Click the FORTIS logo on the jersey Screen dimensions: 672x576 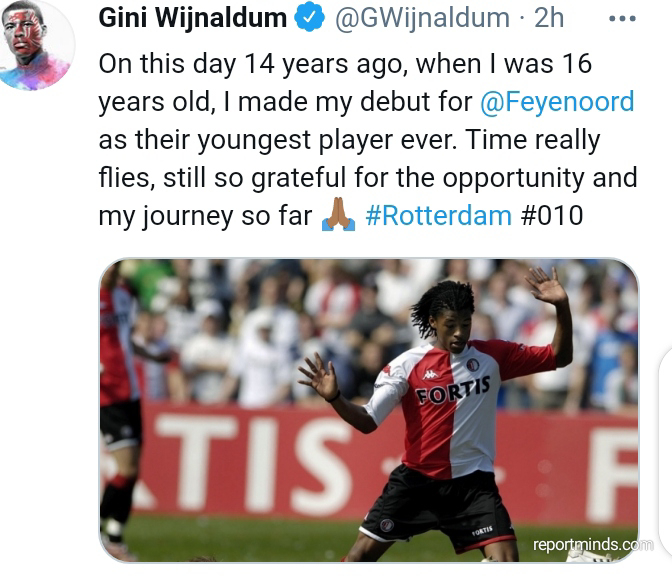pos(453,390)
